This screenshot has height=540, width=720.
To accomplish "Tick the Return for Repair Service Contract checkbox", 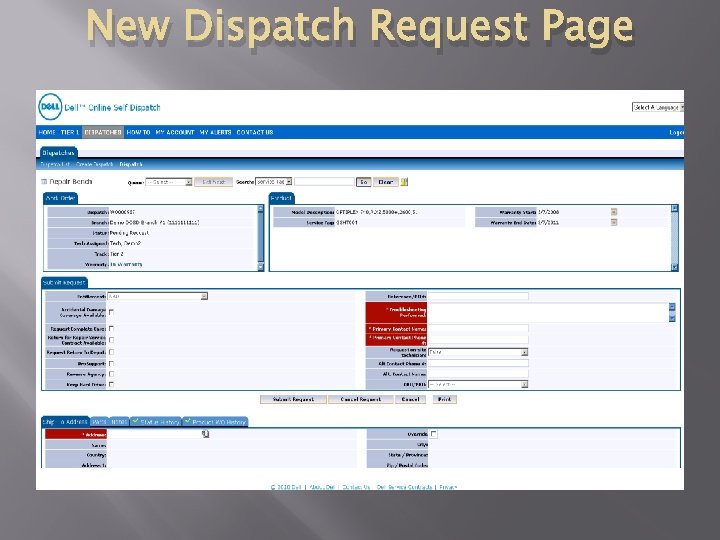I will coord(112,340).
